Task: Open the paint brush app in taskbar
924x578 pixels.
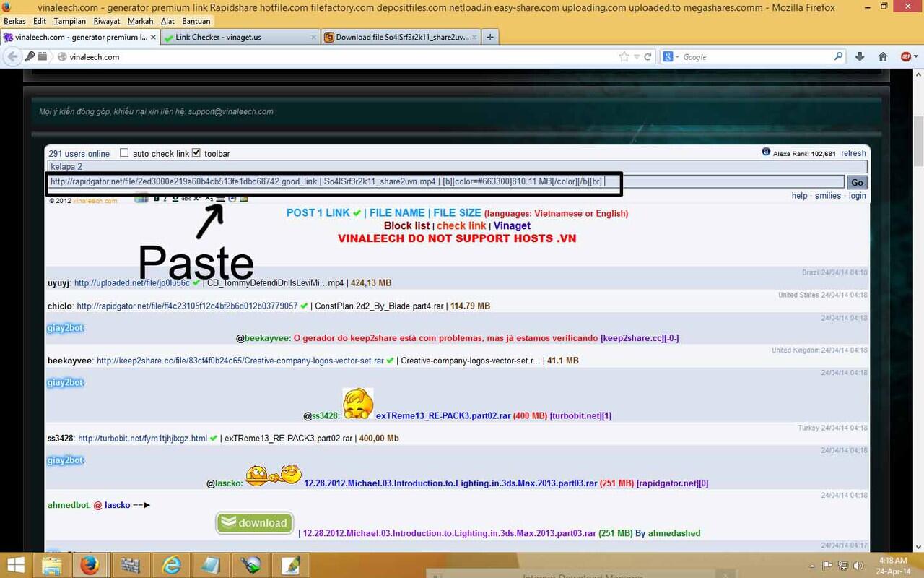Action: (291, 565)
